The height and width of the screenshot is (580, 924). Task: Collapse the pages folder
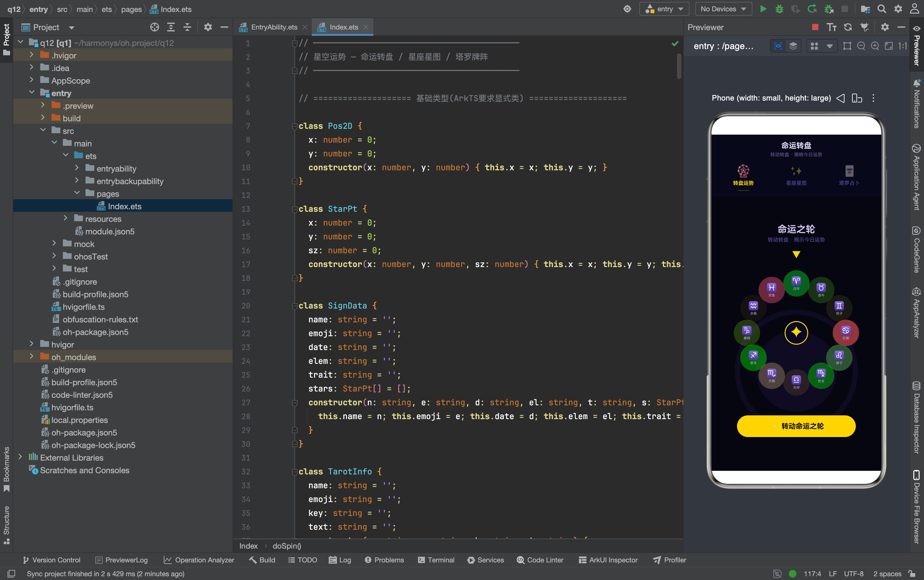[x=77, y=193]
